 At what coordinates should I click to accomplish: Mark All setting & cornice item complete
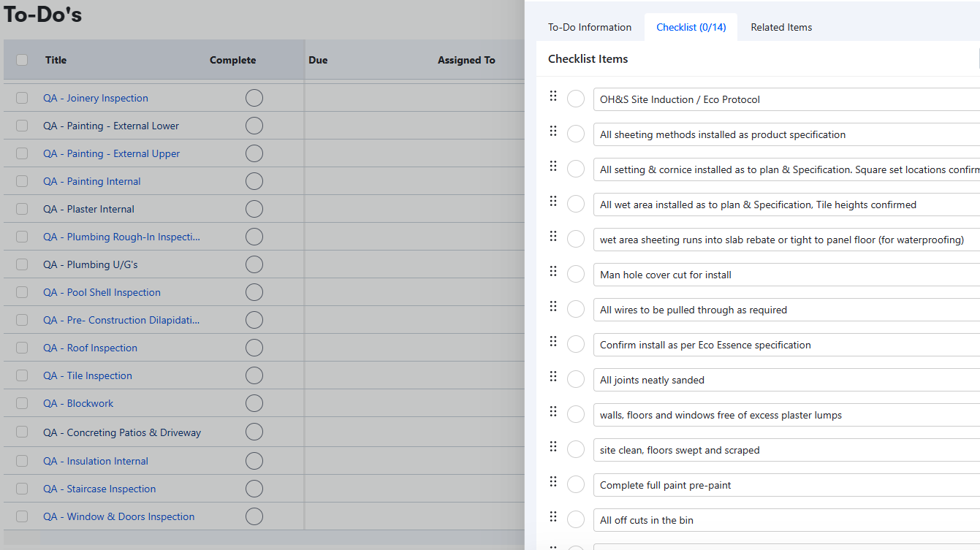tap(576, 169)
